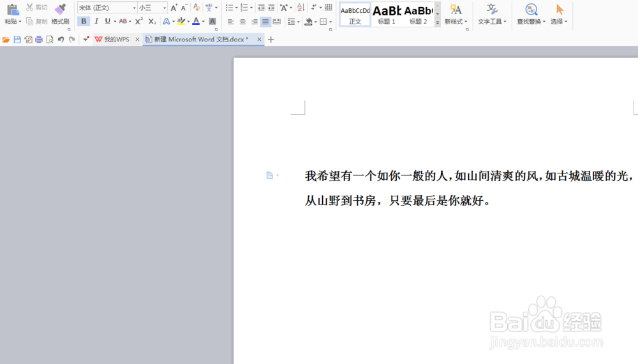Decrease font size with A- icon
The height and width of the screenshot is (364, 638).
click(184, 7)
